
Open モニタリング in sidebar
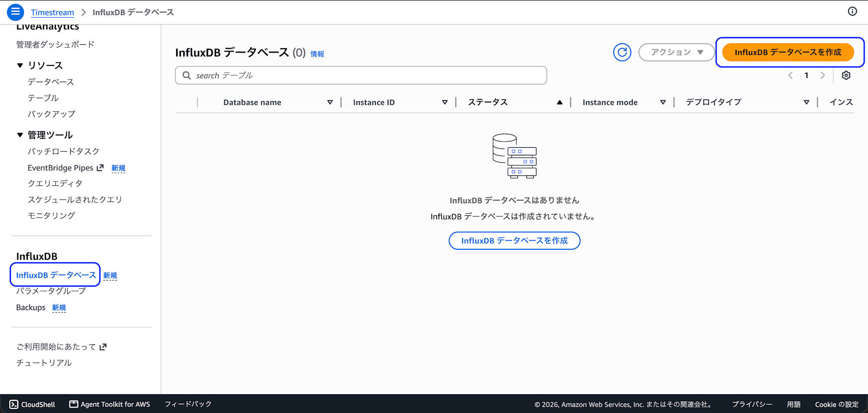pyautogui.click(x=52, y=216)
